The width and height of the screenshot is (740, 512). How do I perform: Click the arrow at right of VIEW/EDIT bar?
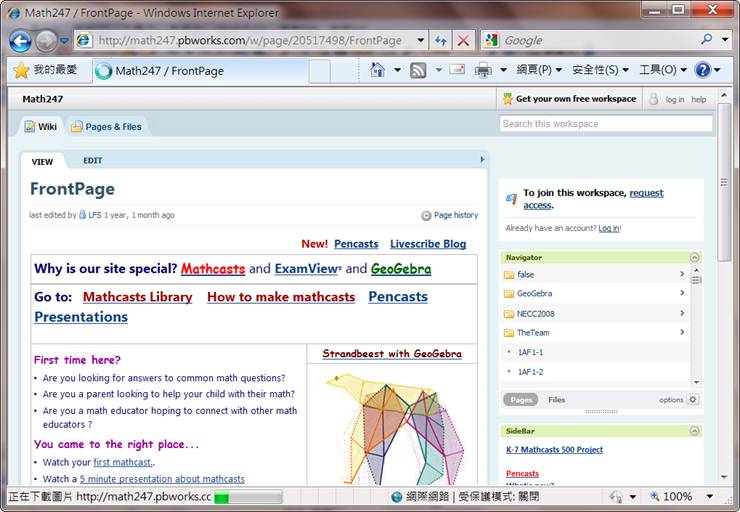click(x=482, y=159)
